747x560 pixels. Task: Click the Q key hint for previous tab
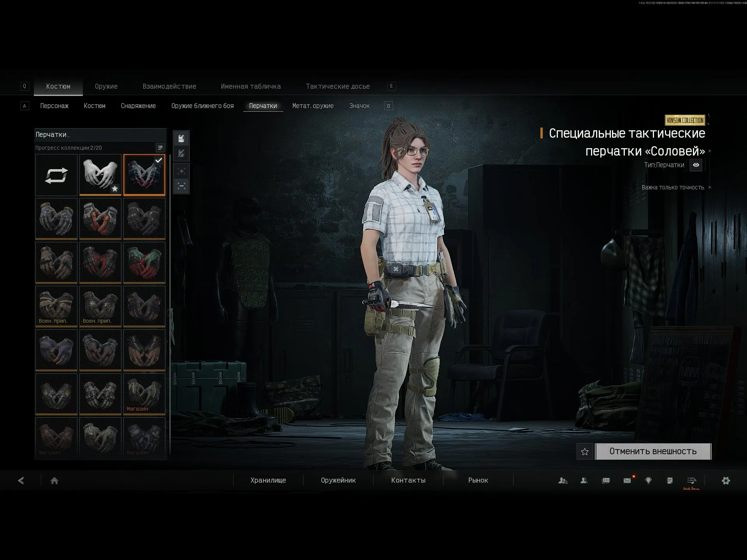[25, 86]
